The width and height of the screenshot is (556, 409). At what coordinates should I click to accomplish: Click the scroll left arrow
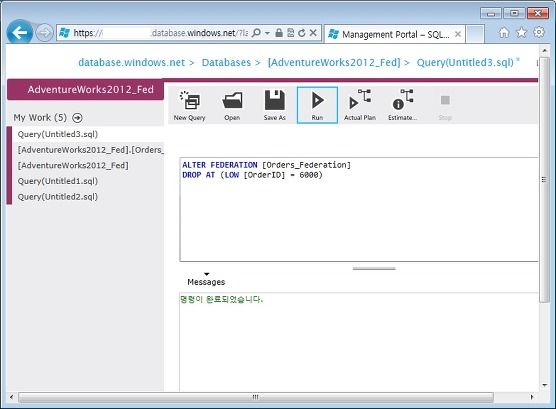click(11, 397)
